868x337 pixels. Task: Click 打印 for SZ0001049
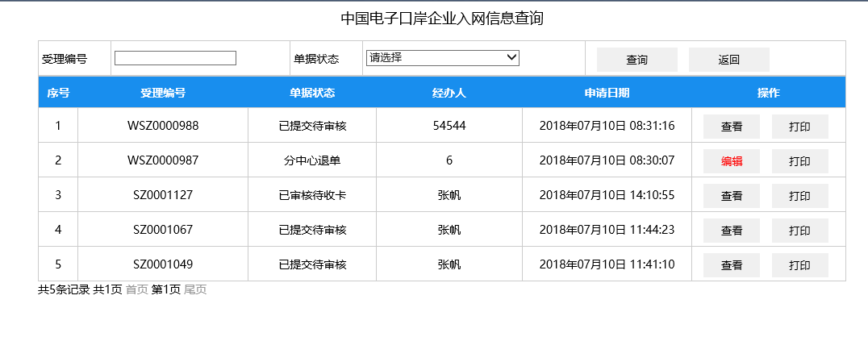[800, 265]
